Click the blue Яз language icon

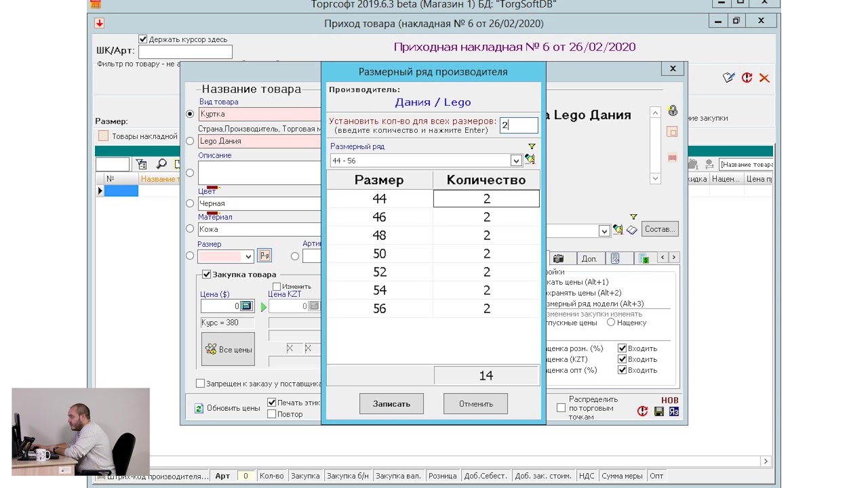click(x=673, y=411)
